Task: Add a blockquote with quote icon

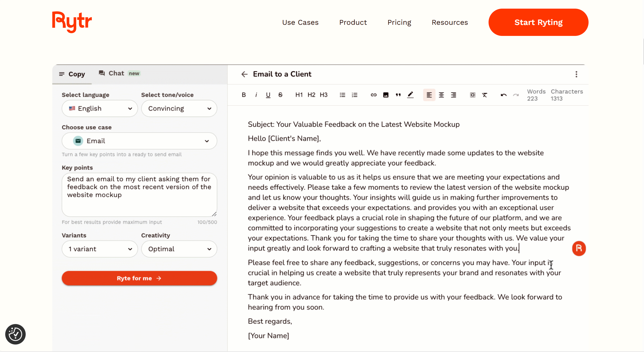Action: click(398, 95)
